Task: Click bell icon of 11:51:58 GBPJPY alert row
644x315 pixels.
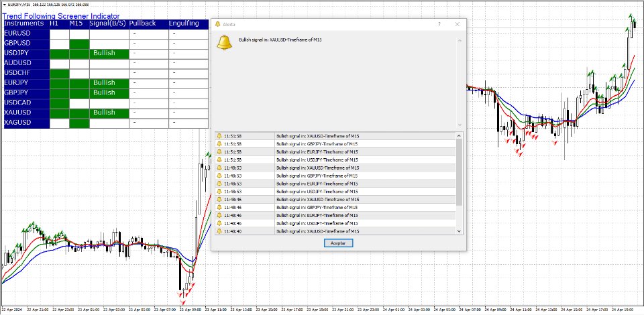Action: 219,143
